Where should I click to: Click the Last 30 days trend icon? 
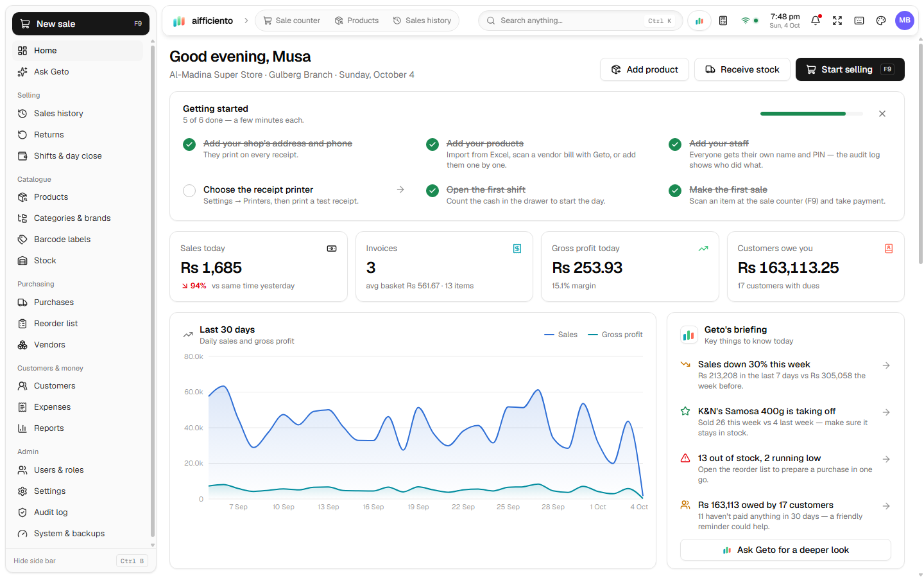(188, 335)
